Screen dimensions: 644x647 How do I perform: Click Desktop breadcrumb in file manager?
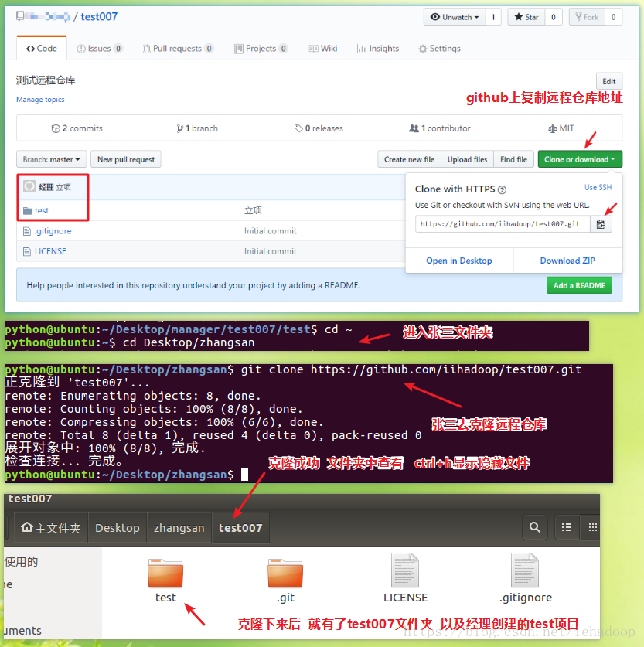[118, 528]
